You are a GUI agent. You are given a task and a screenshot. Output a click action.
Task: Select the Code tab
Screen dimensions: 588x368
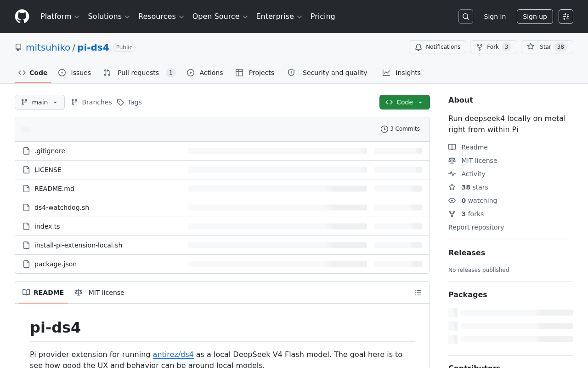point(33,73)
